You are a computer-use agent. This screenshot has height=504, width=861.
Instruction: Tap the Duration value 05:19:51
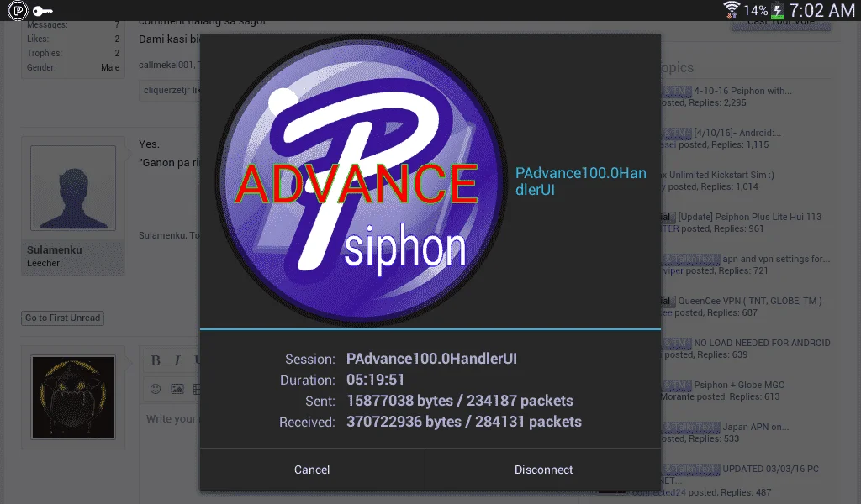375,380
